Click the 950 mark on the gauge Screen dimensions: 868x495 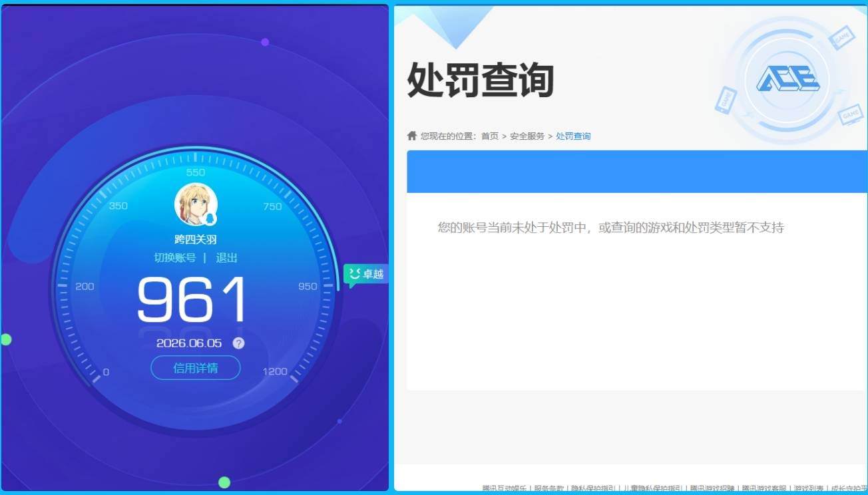pyautogui.click(x=308, y=286)
